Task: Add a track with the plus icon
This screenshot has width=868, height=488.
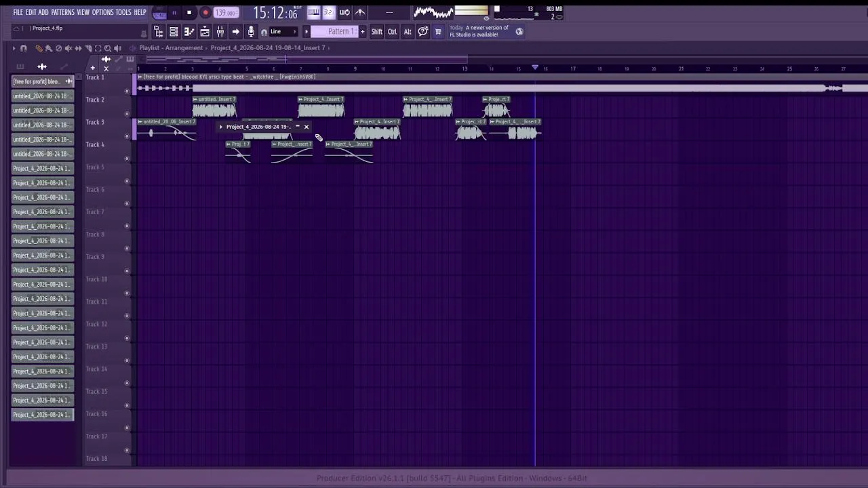Action: click(93, 68)
